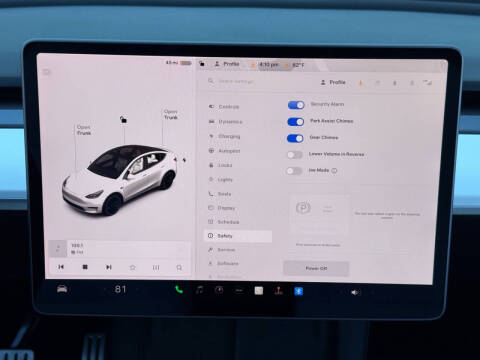This screenshot has width=480, height=360.
Task: Toggle the Security Alarm switch
Action: click(x=296, y=105)
